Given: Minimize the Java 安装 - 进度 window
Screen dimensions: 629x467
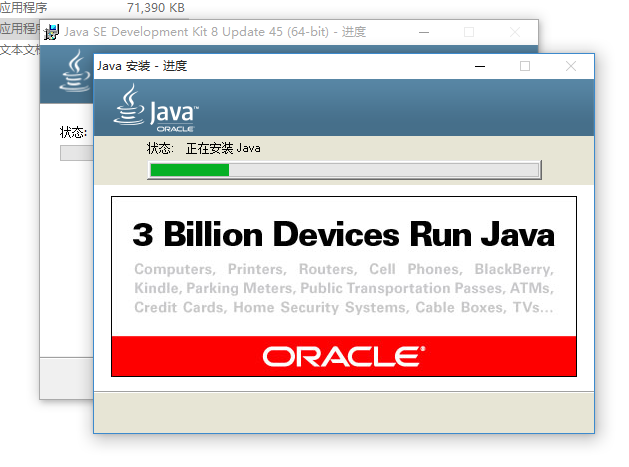Looking at the screenshot, I should (480, 66).
